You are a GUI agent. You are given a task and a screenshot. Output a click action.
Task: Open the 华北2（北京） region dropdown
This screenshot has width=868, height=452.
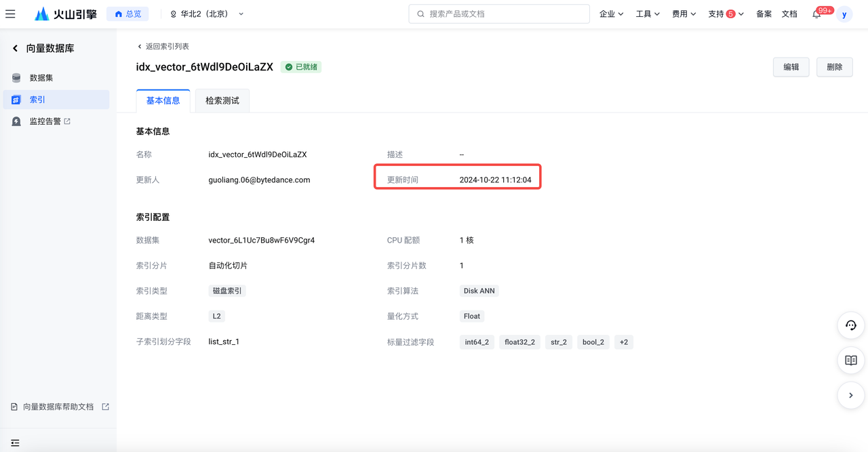click(x=207, y=14)
